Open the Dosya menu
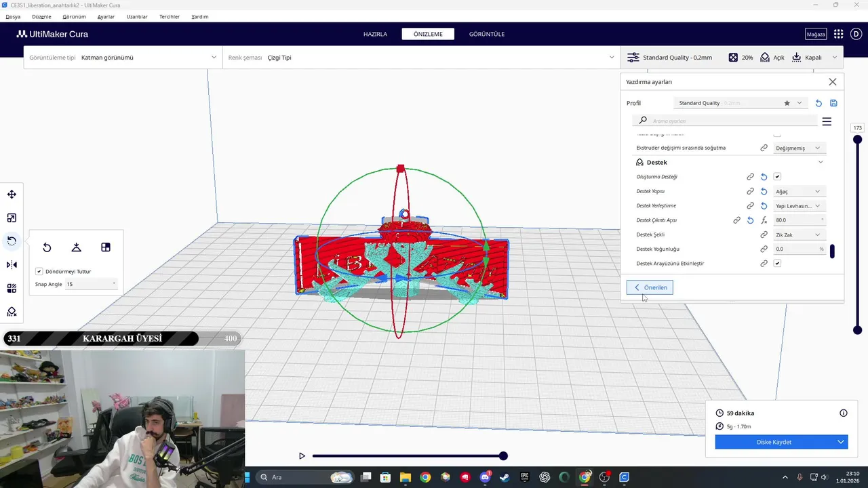 (13, 16)
